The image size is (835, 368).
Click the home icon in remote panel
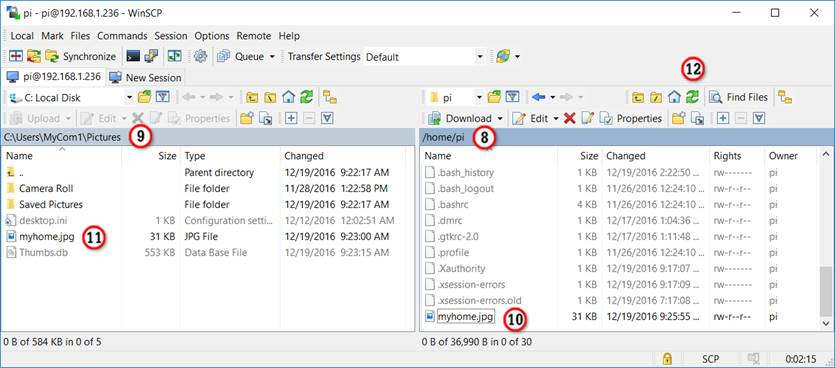(674, 97)
